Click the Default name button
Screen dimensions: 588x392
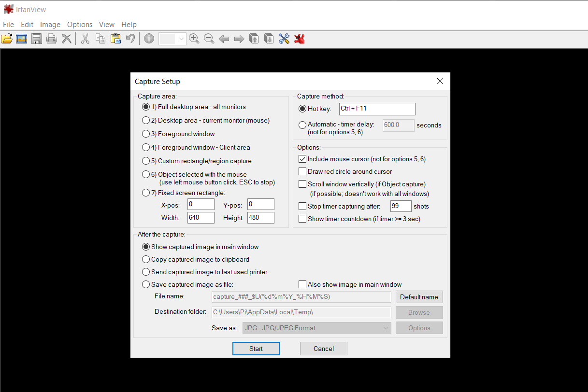click(419, 296)
